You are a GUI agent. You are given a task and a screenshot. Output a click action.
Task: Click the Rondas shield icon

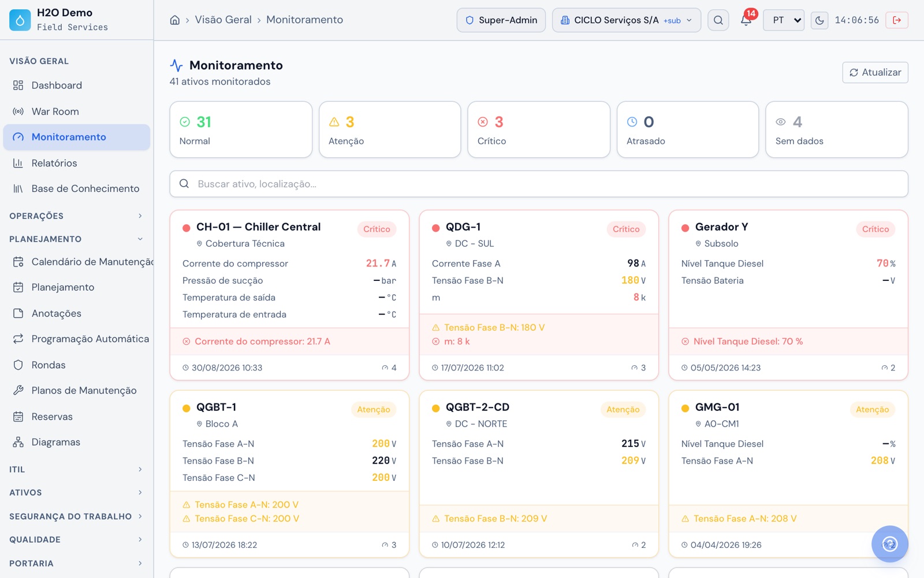click(18, 365)
